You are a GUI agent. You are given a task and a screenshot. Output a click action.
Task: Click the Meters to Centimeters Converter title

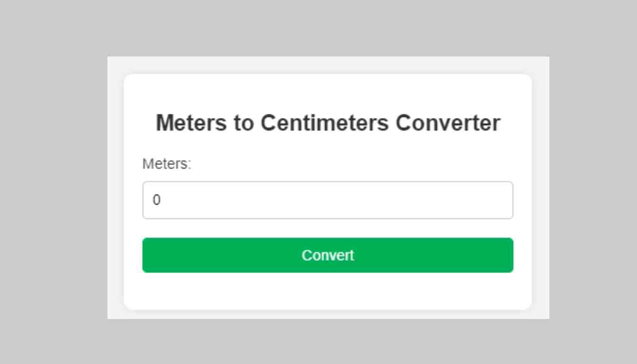coord(328,123)
